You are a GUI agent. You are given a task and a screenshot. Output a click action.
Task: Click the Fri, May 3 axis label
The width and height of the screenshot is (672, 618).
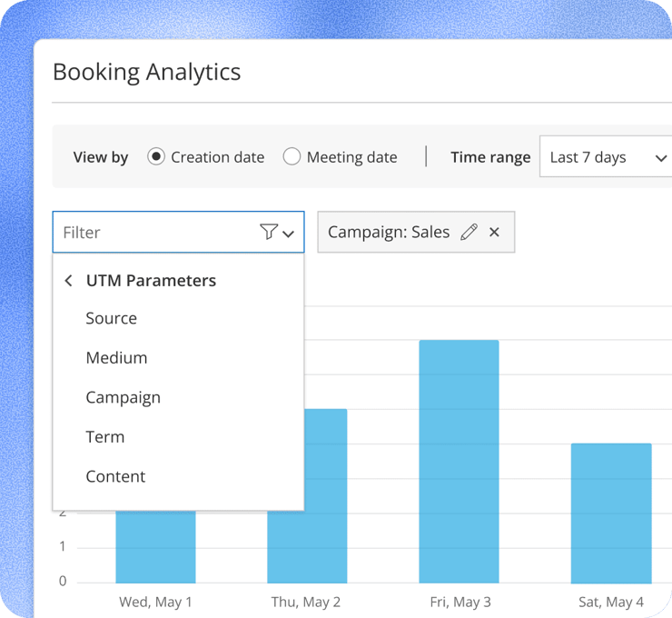460,603
